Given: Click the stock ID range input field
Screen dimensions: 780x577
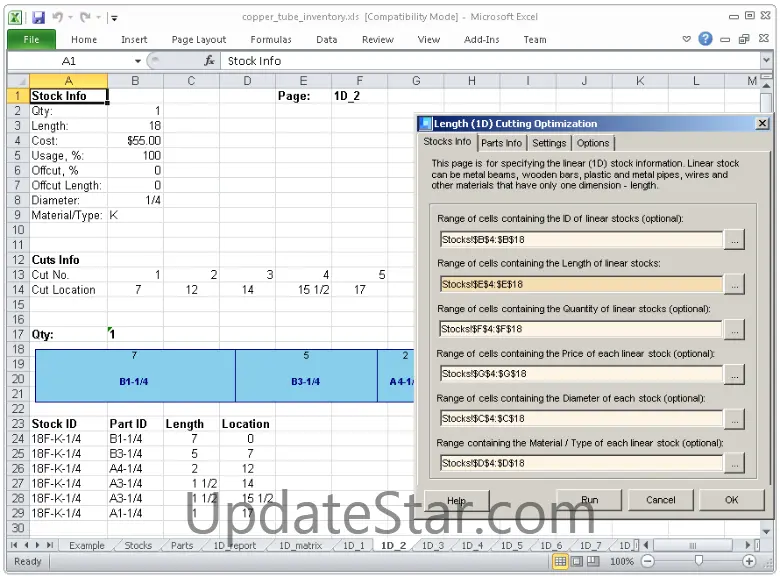Looking at the screenshot, I should pos(581,240).
